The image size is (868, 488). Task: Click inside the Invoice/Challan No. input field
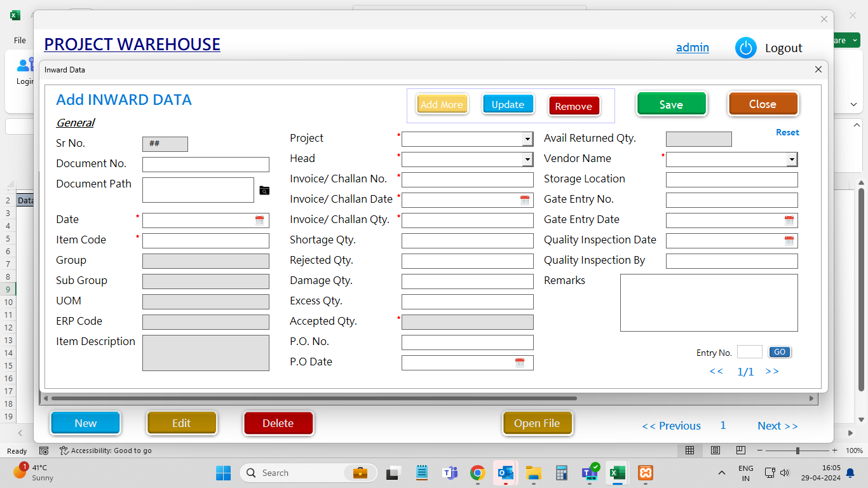coord(467,180)
